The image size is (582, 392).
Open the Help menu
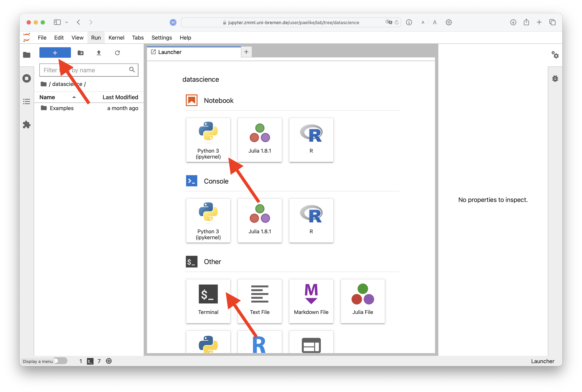tap(185, 37)
